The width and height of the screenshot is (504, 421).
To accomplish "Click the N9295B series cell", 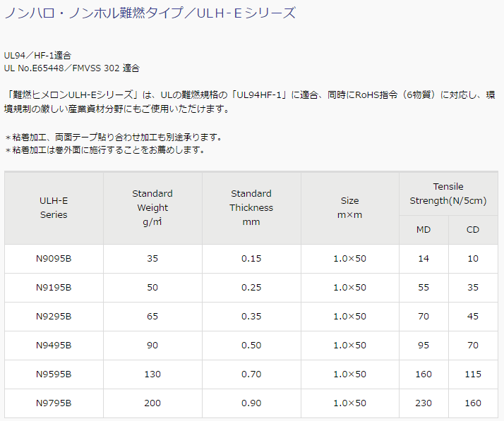I will [54, 317].
